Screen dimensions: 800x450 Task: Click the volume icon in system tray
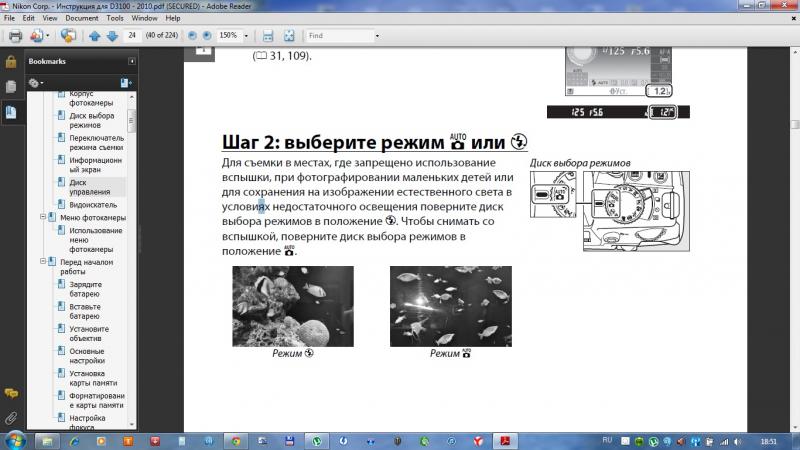coord(737,441)
